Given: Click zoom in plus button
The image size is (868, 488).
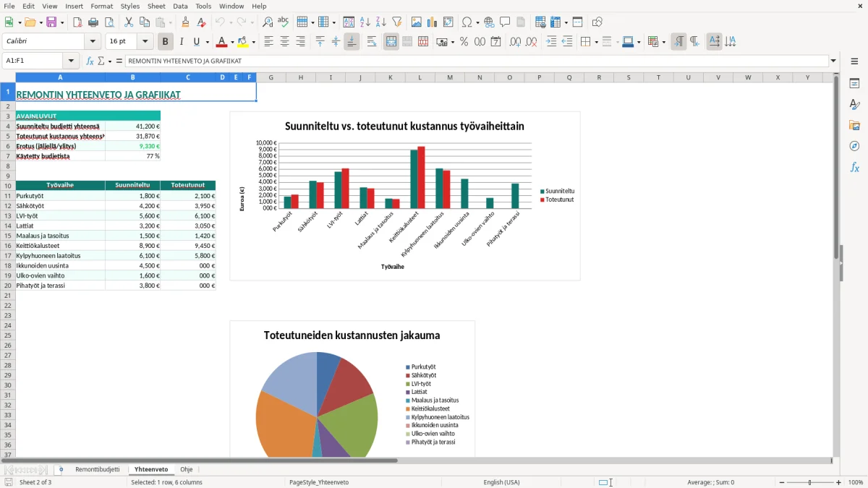Looking at the screenshot, I should (839, 482).
